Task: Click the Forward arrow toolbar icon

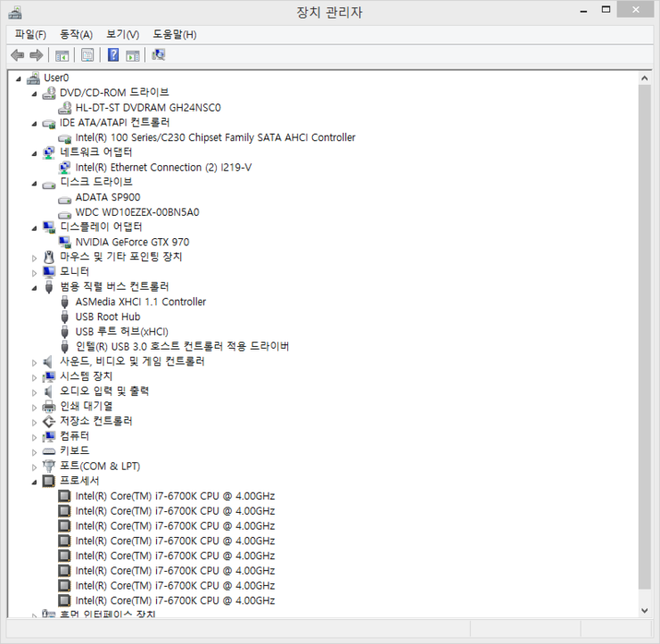Action: click(x=37, y=55)
